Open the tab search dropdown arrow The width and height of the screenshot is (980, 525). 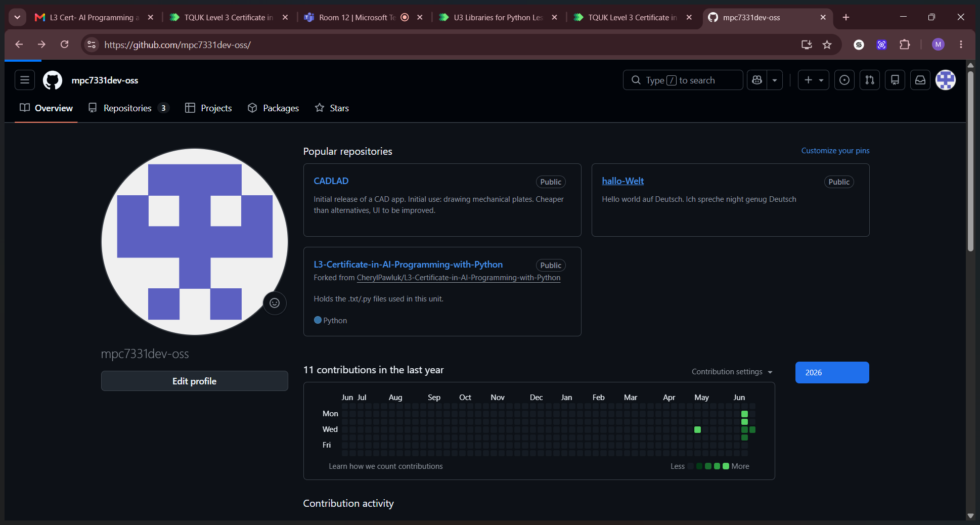[17, 17]
